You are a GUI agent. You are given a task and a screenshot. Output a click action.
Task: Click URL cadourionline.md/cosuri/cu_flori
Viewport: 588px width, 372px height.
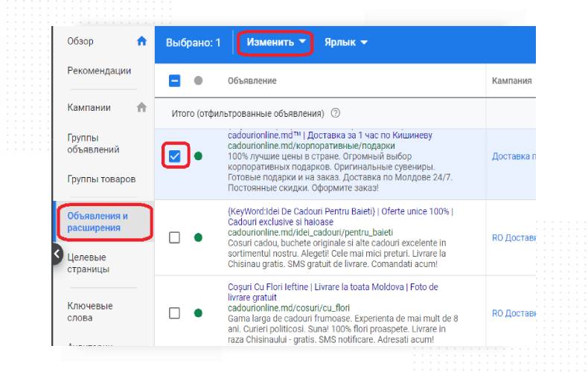pyautogui.click(x=289, y=308)
